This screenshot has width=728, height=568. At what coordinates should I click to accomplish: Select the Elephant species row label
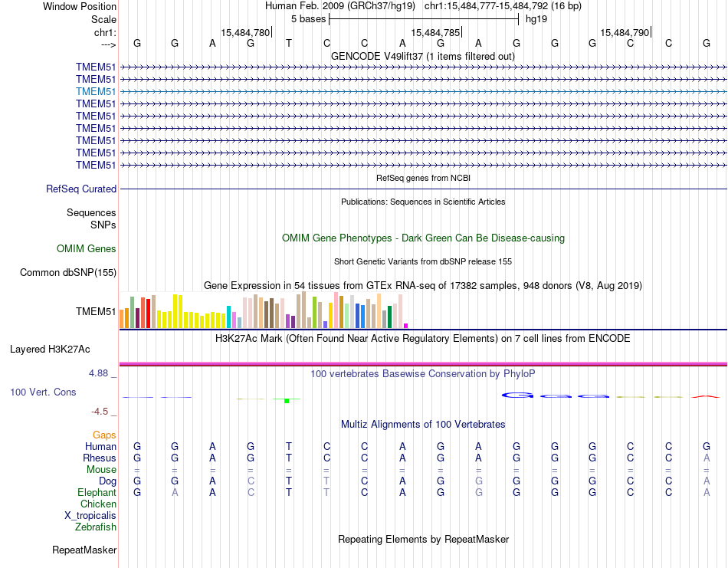(97, 492)
